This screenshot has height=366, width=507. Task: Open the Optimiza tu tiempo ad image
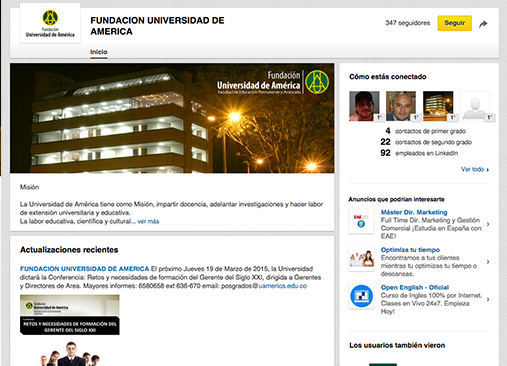pos(361,258)
